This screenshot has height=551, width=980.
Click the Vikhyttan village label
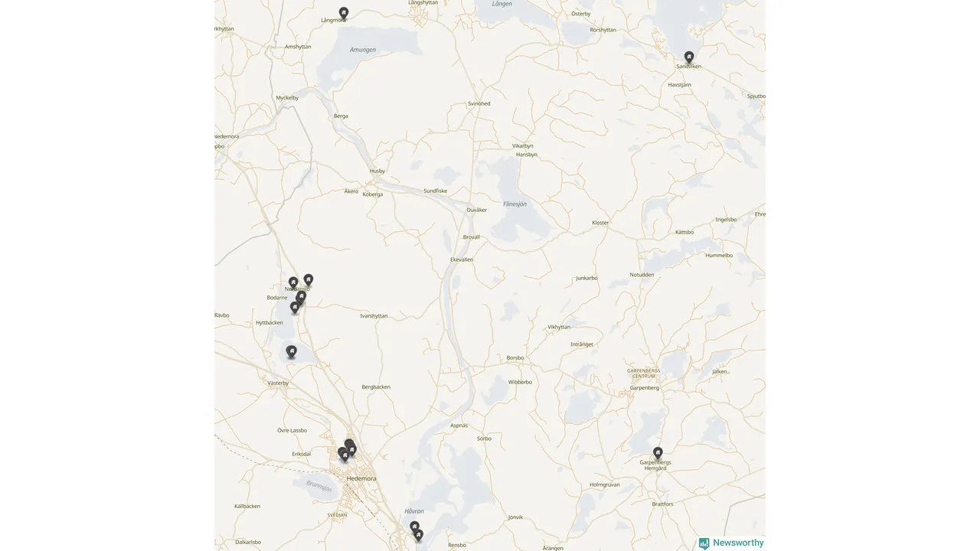[x=559, y=327]
